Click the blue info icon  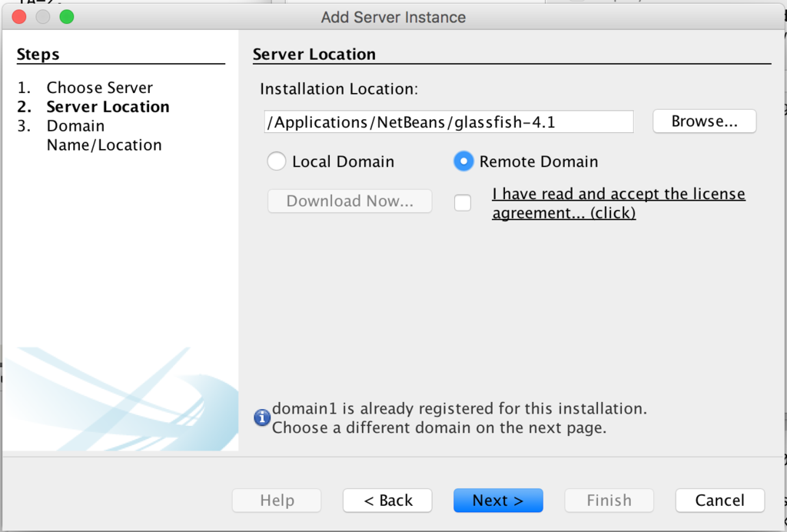(262, 417)
